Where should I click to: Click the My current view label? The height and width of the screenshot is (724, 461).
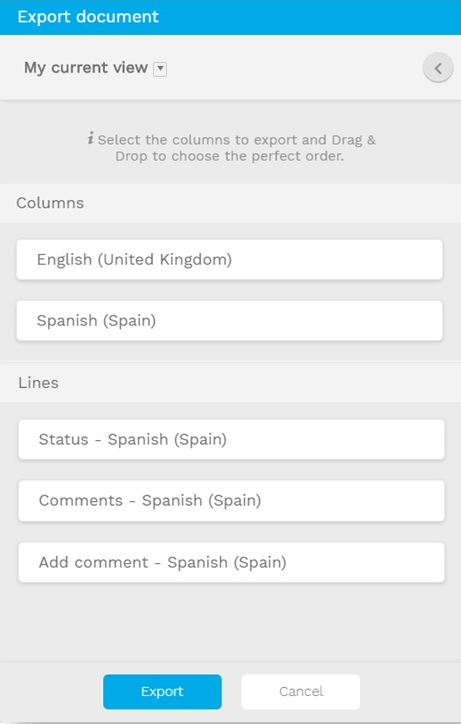coord(86,67)
